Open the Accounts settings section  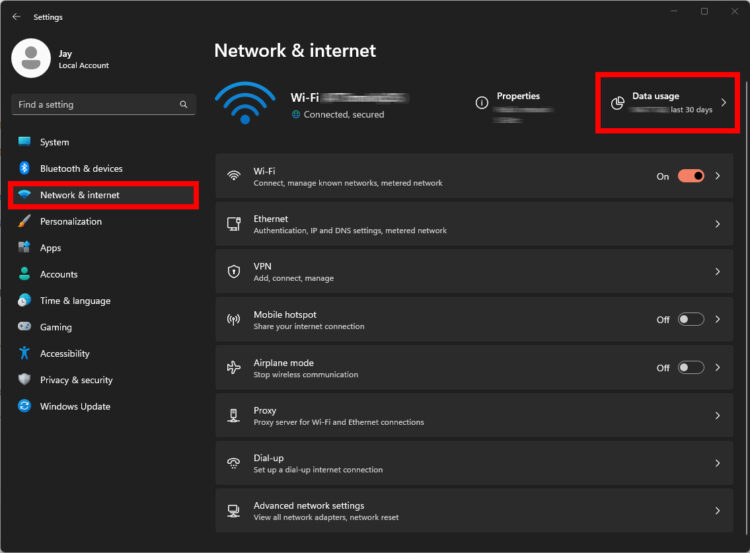point(58,274)
